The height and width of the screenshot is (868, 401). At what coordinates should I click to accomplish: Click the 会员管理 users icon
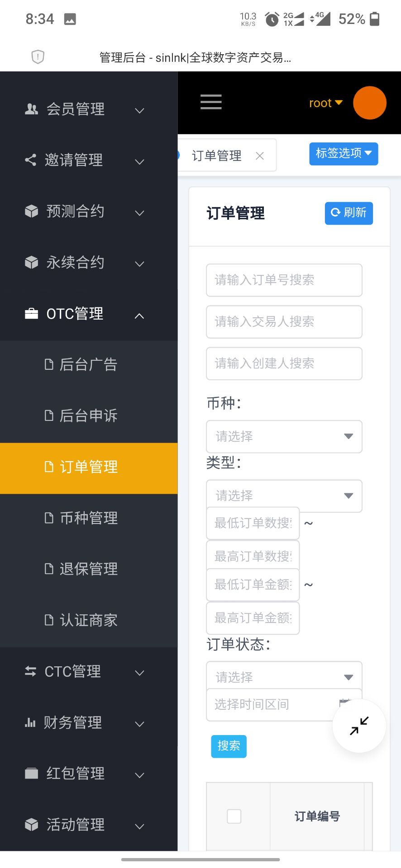tap(31, 109)
